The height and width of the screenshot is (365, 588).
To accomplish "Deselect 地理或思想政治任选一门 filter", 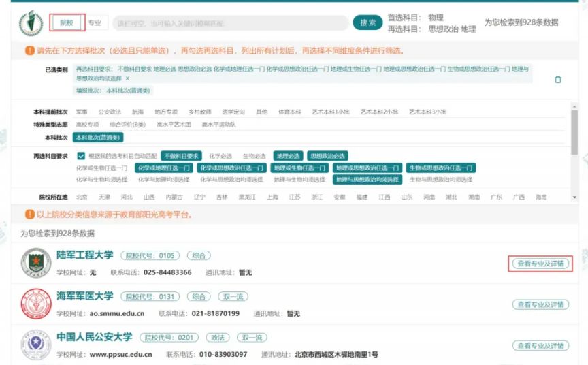I will click(367, 168).
